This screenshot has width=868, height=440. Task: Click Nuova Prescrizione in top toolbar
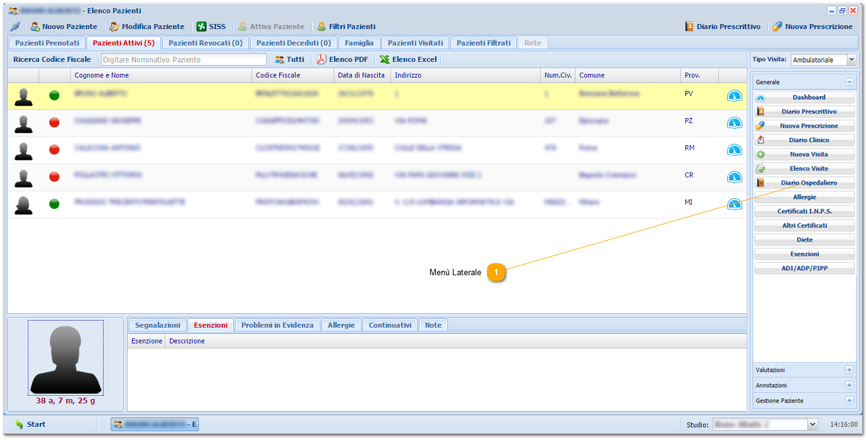click(812, 27)
